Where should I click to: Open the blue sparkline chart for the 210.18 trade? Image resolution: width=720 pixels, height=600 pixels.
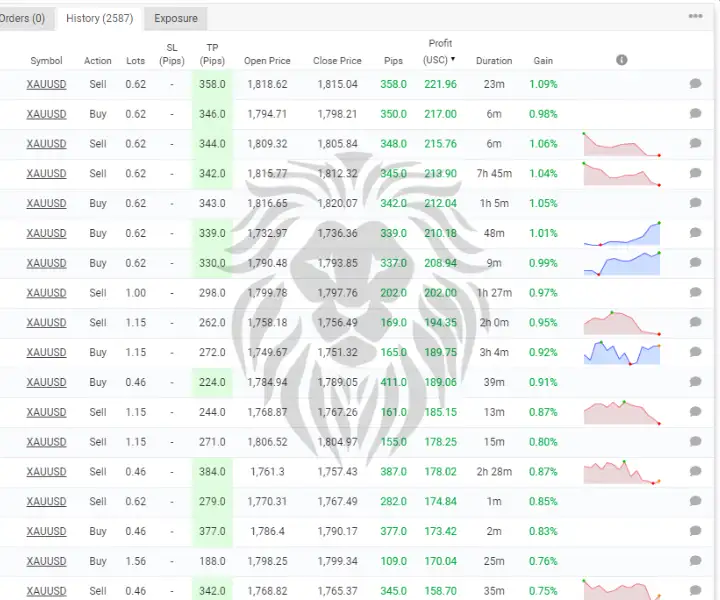(x=622, y=234)
